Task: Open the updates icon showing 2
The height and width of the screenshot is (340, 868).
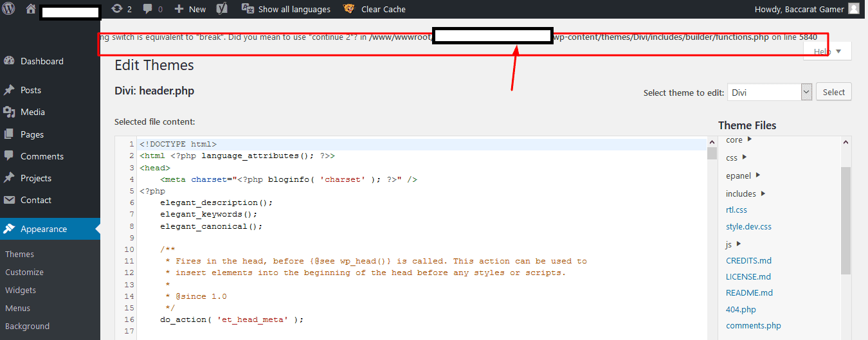Action: pyautogui.click(x=116, y=9)
